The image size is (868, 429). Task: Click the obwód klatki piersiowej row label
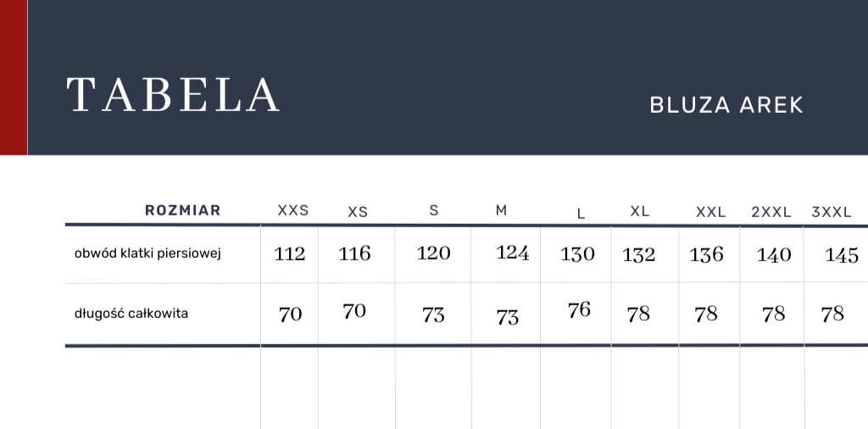point(148,253)
